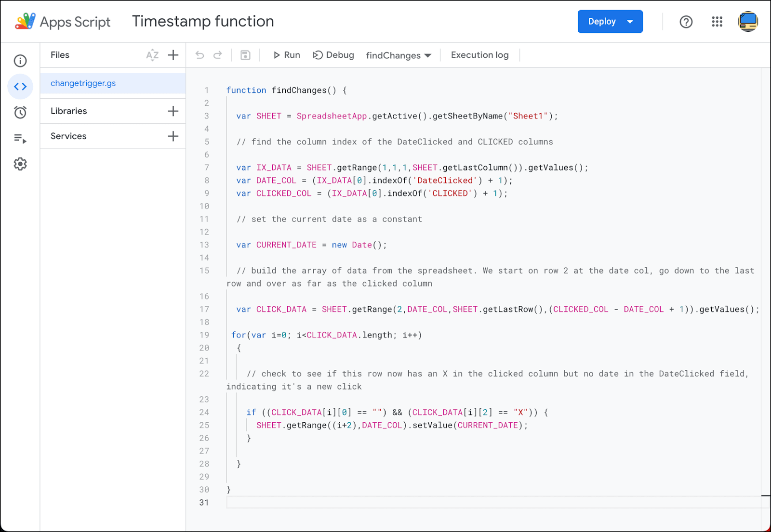
Task: Open Project Settings gear icon
Action: [x=20, y=164]
